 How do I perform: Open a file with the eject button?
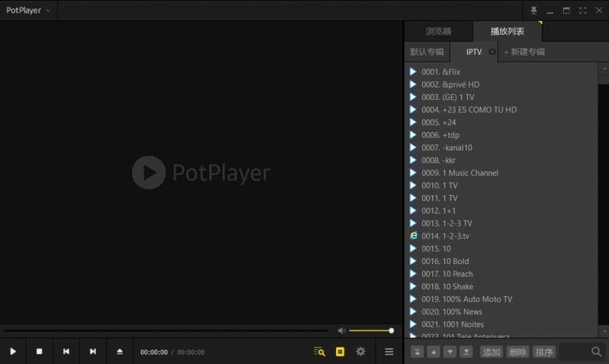(x=120, y=352)
